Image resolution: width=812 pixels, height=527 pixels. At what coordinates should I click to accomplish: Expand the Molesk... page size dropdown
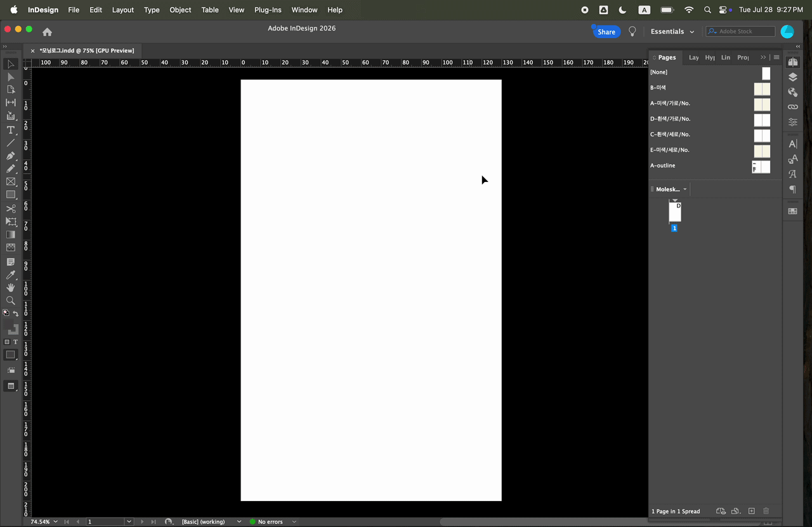point(685,189)
